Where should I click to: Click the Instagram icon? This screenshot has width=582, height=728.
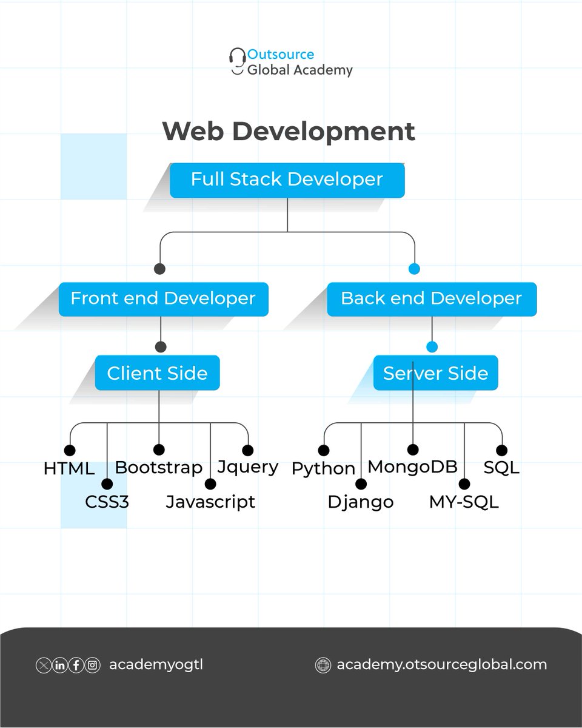[x=92, y=664]
